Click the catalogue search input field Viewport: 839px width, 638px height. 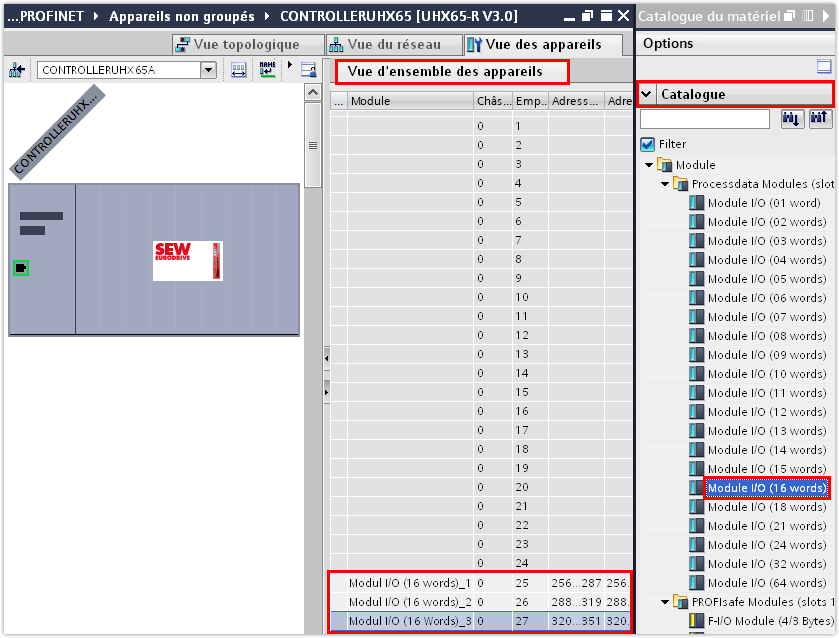[x=704, y=119]
